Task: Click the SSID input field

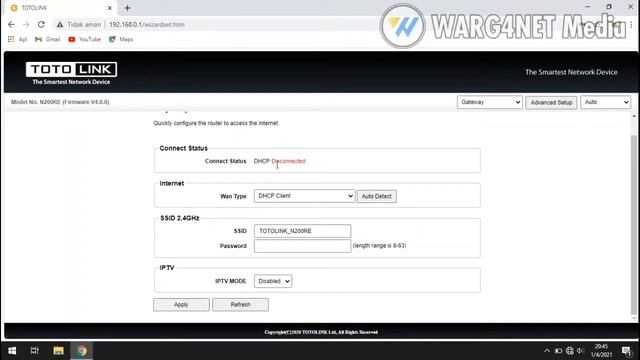Action: click(x=302, y=231)
